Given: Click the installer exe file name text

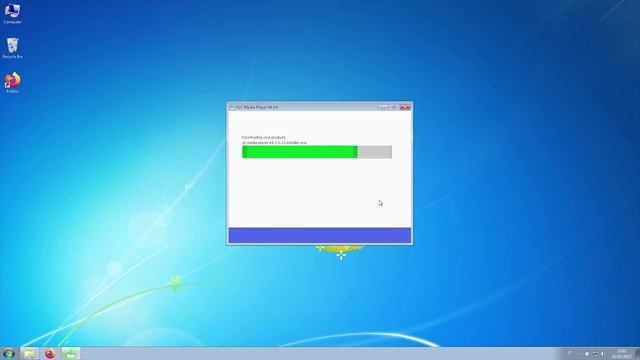Looking at the screenshot, I should click(274, 143).
